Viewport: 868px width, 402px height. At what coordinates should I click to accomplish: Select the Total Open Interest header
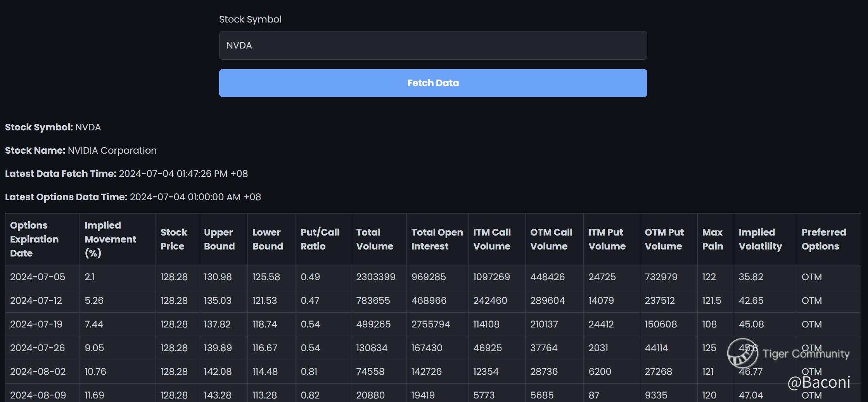pos(437,239)
